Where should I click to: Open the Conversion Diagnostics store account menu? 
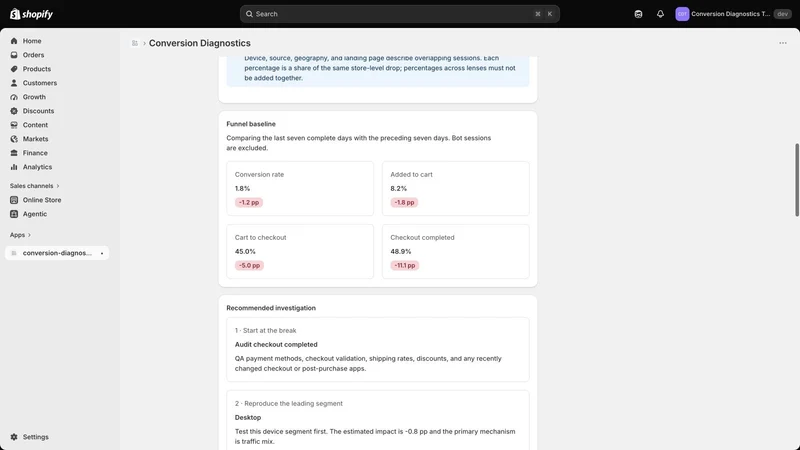pos(733,14)
